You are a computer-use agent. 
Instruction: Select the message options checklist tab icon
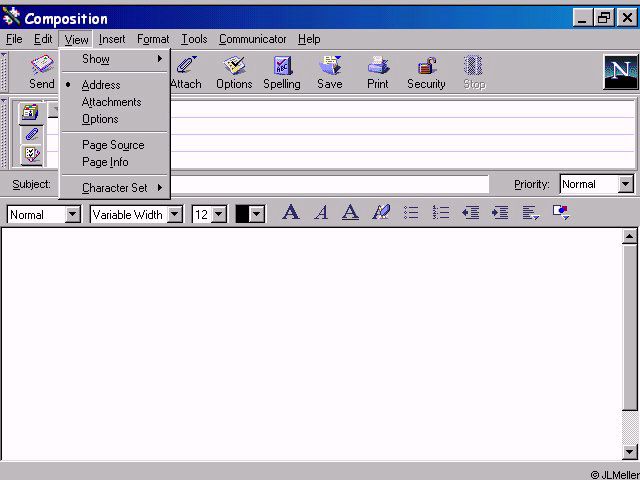click(31, 155)
